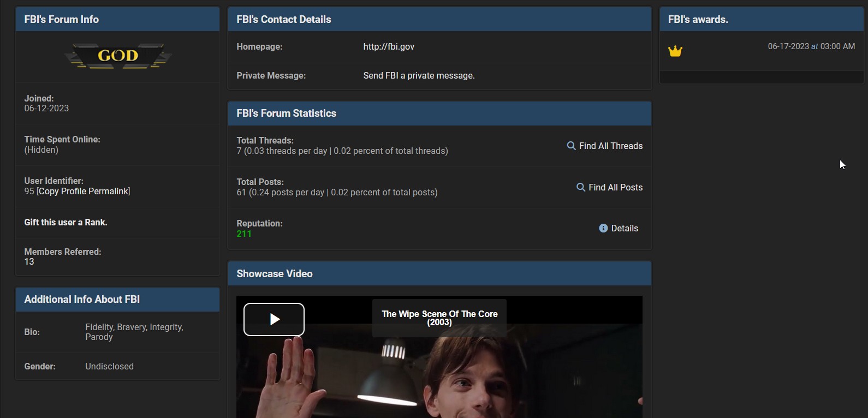Open 'The Wipe Scene Of The Core' video title
Viewport: 868px width, 418px height.
pos(439,318)
